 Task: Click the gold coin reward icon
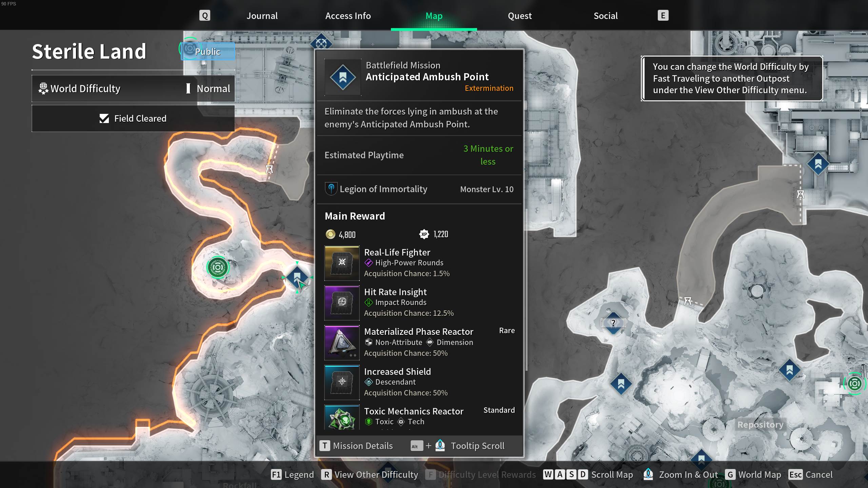(330, 234)
